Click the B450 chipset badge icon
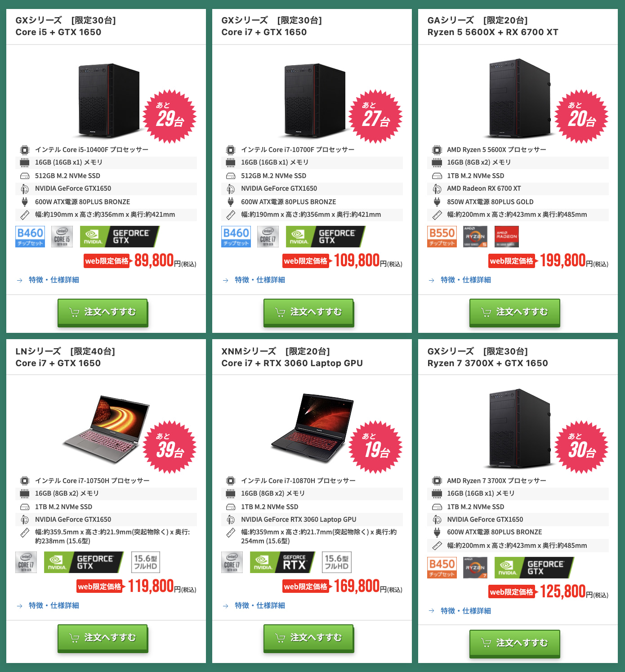 coord(442,568)
